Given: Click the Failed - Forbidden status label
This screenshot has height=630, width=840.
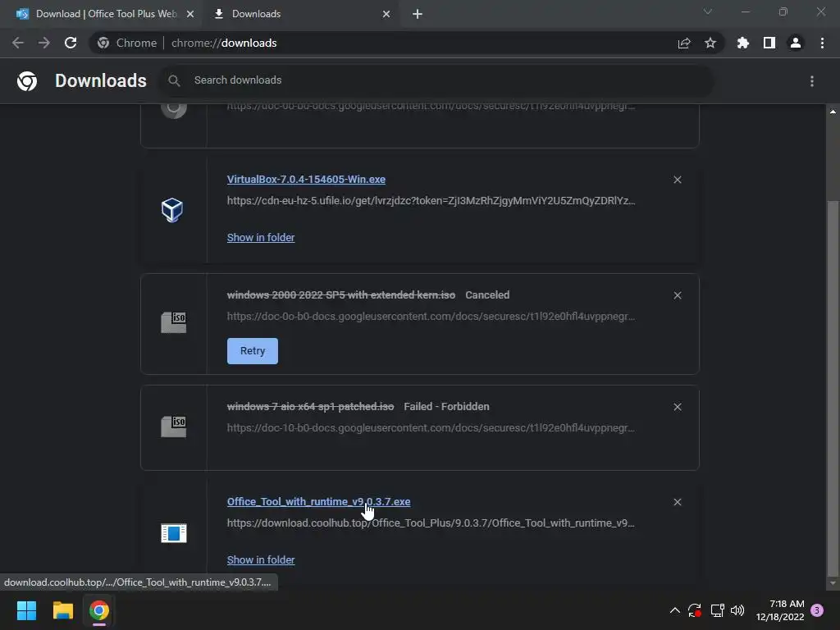Looking at the screenshot, I should [x=446, y=407].
